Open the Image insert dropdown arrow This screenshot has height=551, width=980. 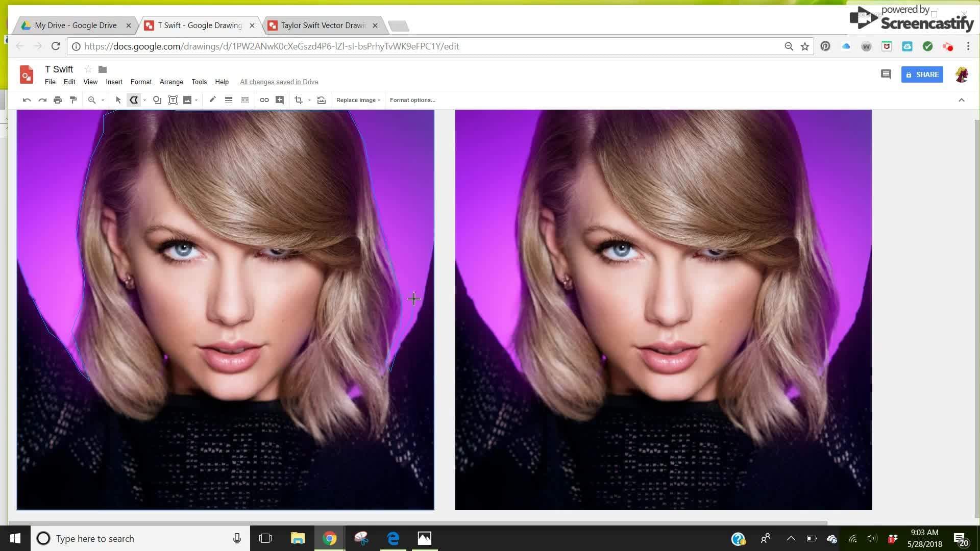(x=195, y=99)
